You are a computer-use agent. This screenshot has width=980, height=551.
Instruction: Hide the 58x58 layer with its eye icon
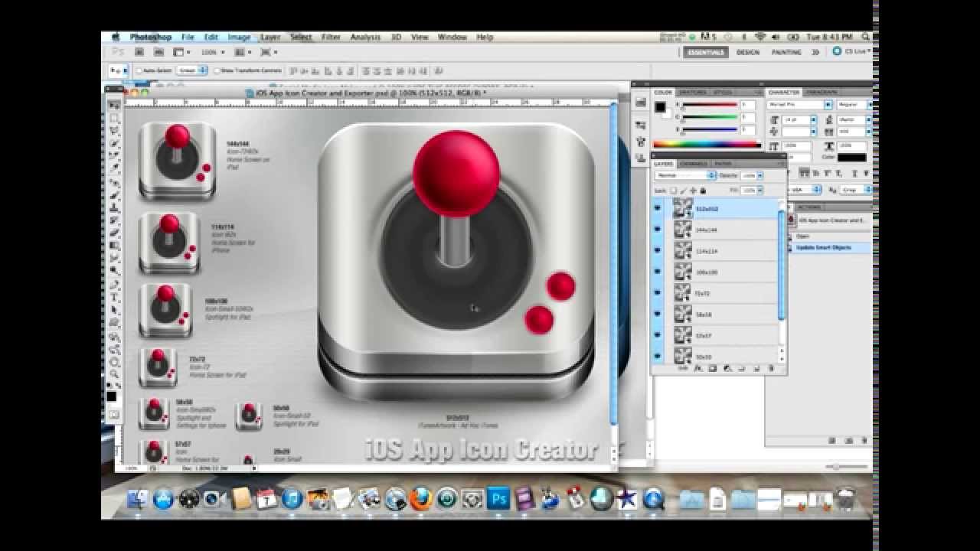click(x=658, y=314)
